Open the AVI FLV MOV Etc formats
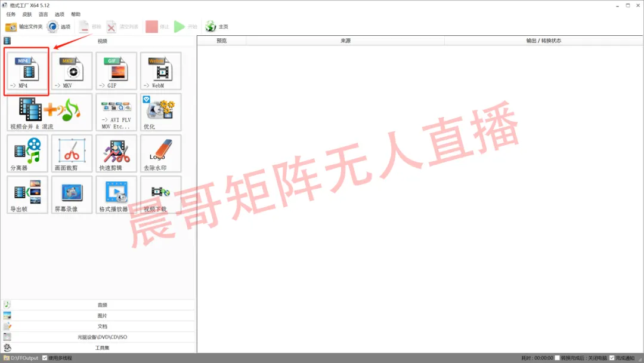This screenshot has width=644, height=363. 116,112
